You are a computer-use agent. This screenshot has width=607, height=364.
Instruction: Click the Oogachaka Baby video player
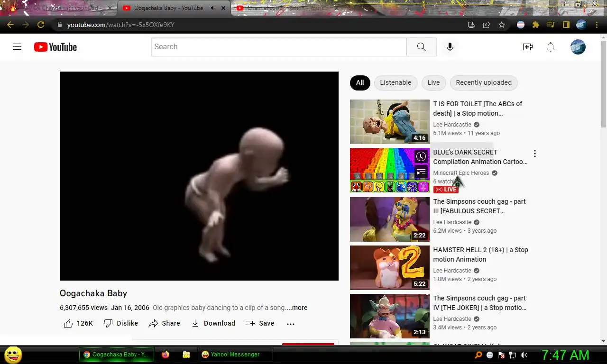199,176
